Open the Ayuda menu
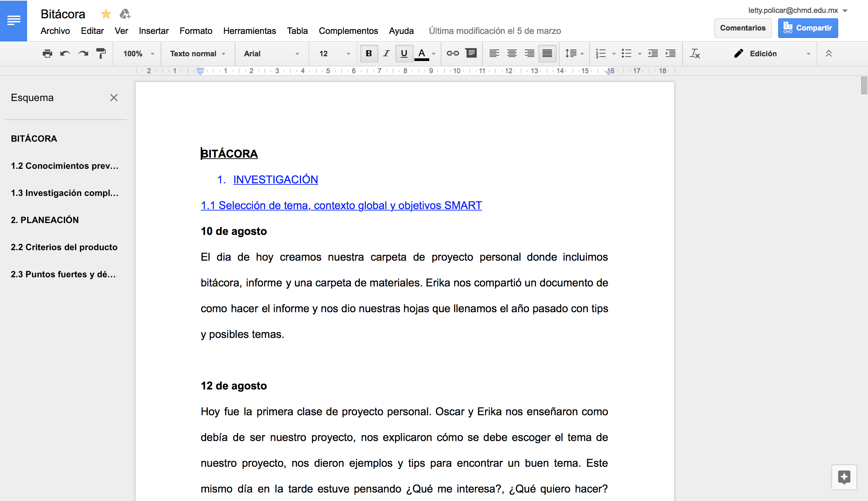 tap(401, 31)
